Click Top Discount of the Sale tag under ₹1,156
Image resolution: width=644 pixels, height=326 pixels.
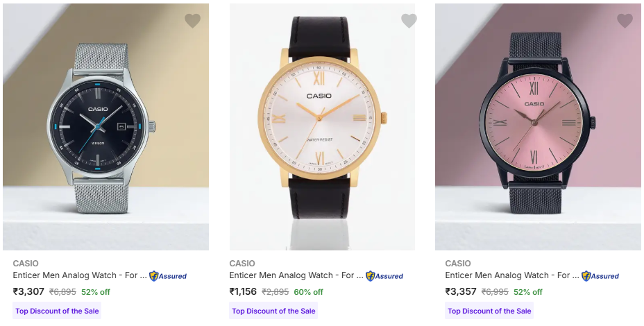click(273, 311)
